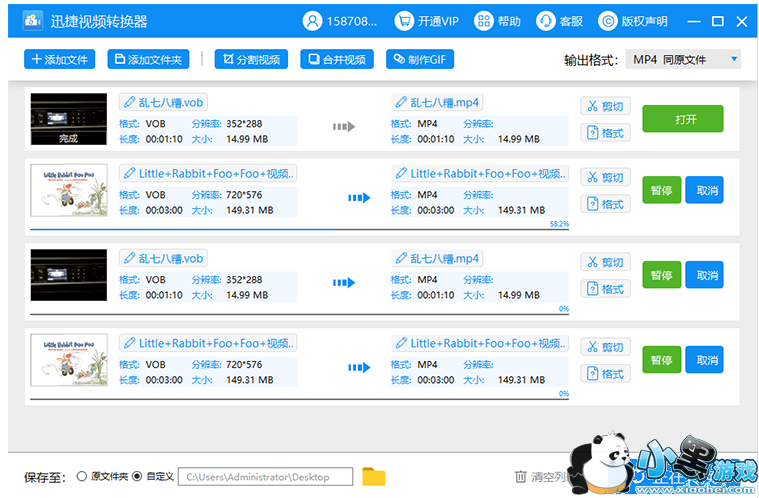This screenshot has width=759, height=498.
Task: Expand the 输出格式 MP4 dropdown
Action: (735, 59)
